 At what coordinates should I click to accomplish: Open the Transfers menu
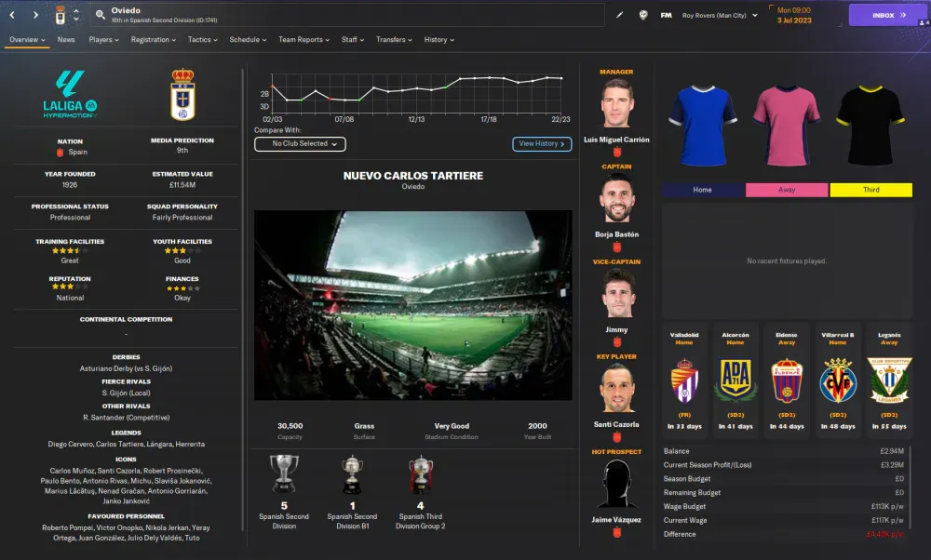[x=394, y=40]
